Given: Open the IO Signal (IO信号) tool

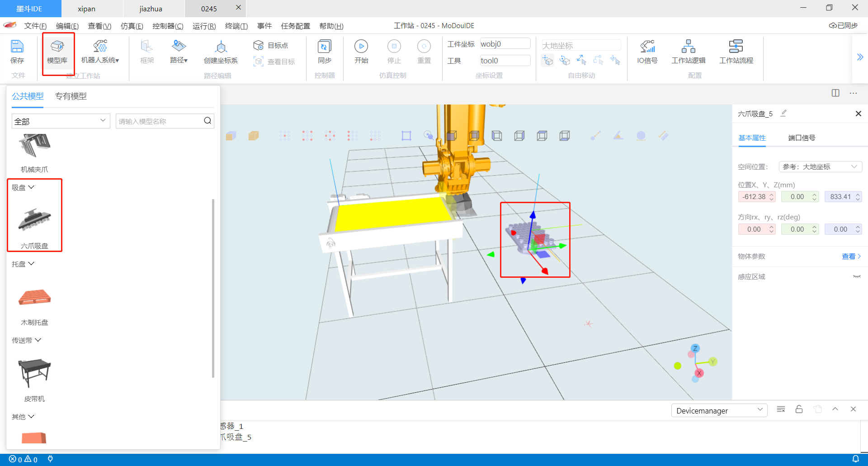Looking at the screenshot, I should click(x=647, y=47).
